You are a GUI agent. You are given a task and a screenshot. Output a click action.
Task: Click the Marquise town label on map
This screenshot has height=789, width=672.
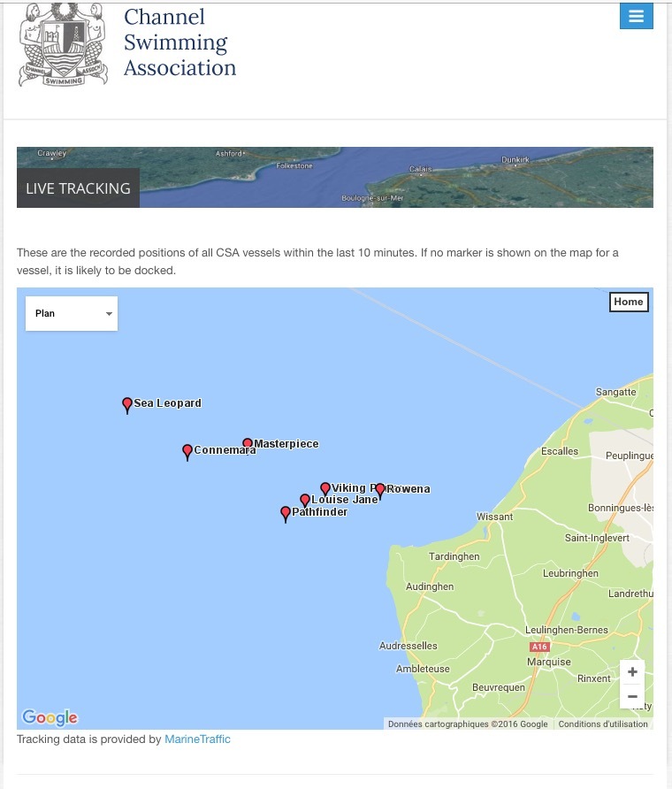pos(548,662)
